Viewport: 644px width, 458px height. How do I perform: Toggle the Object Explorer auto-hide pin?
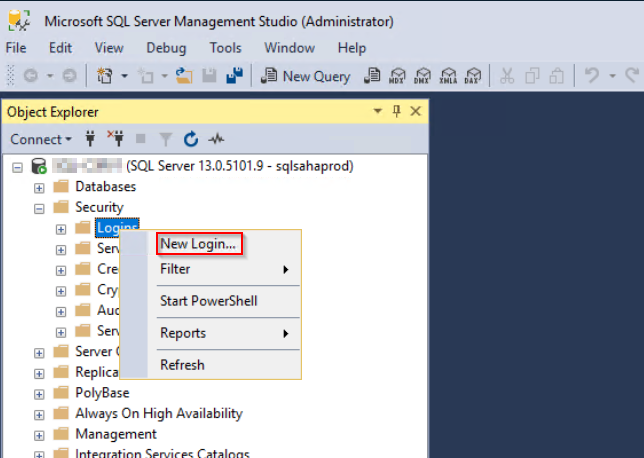pos(396,111)
